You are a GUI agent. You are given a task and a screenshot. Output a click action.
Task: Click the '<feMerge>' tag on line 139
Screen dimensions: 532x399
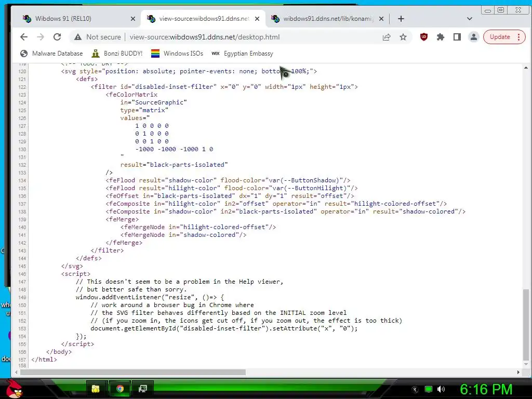pos(122,220)
